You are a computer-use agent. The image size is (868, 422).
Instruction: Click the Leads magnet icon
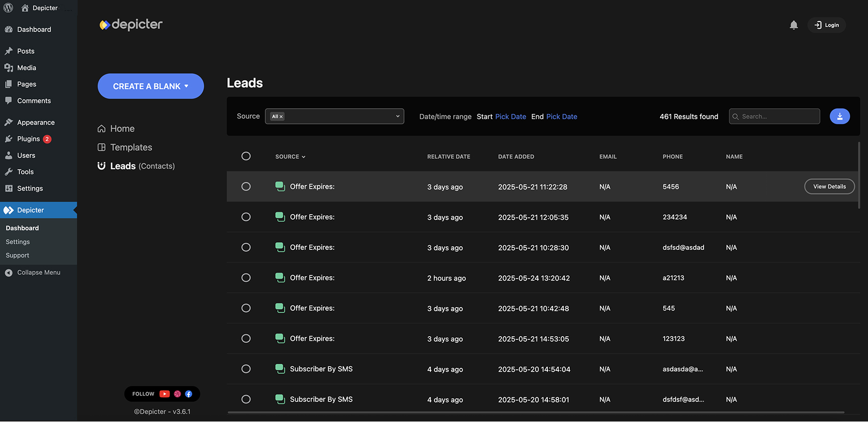(x=102, y=166)
